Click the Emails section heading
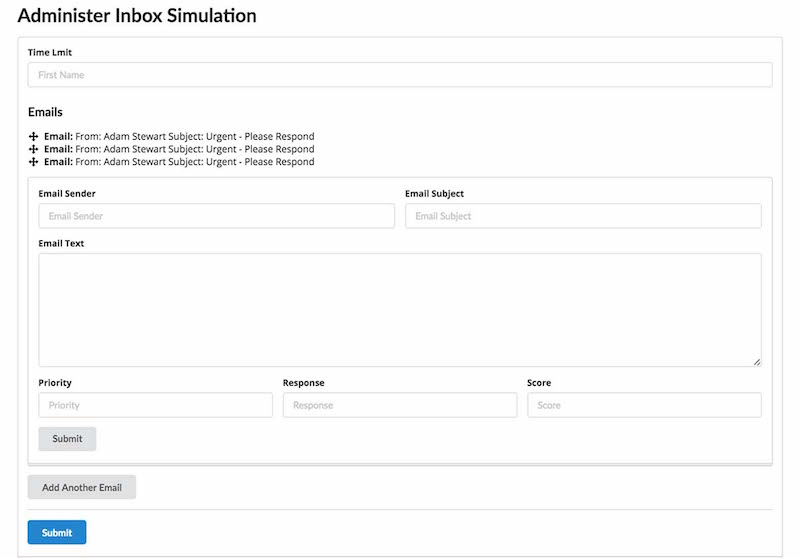Screen dimensions: 800x558 (45, 112)
